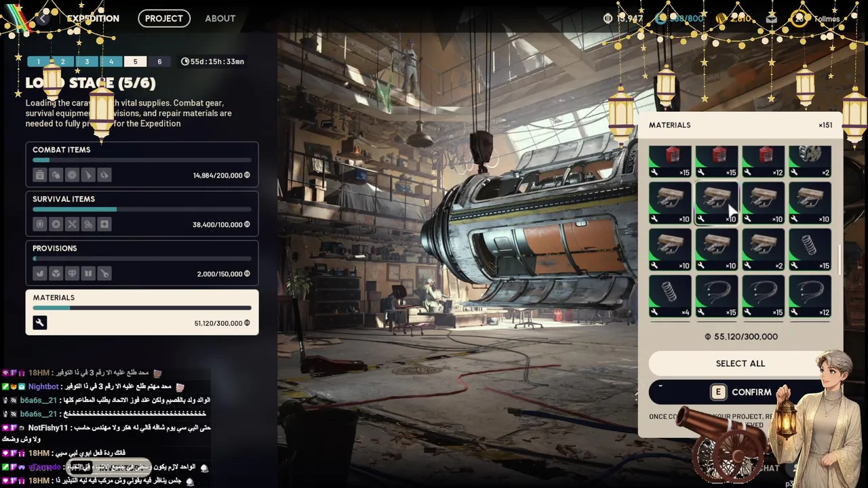Jump to stage 3 segment
This screenshot has height=488, width=868.
click(x=87, y=62)
